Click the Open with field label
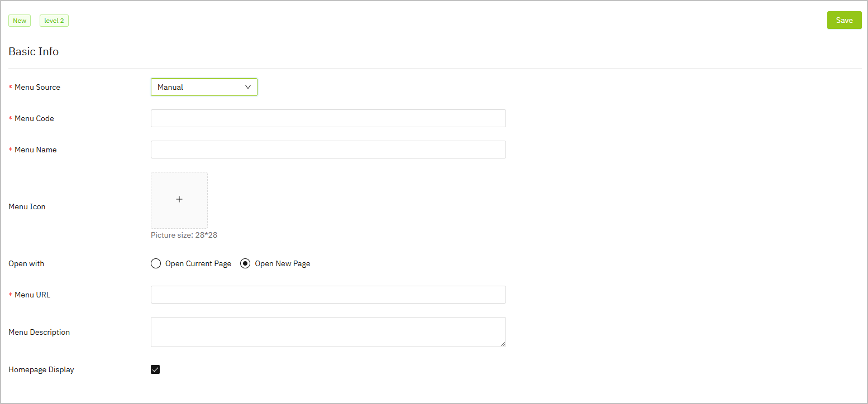The width and height of the screenshot is (868, 404). [26, 263]
